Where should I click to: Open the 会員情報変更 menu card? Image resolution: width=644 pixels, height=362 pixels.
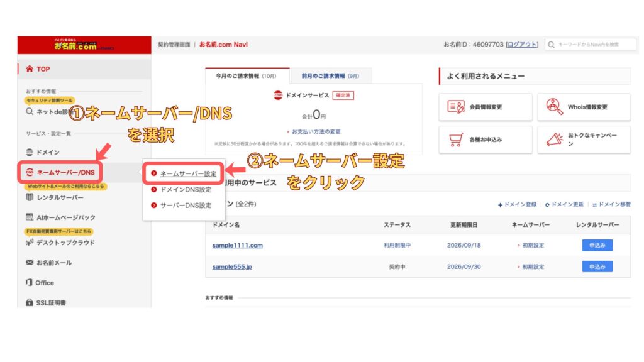pos(485,107)
